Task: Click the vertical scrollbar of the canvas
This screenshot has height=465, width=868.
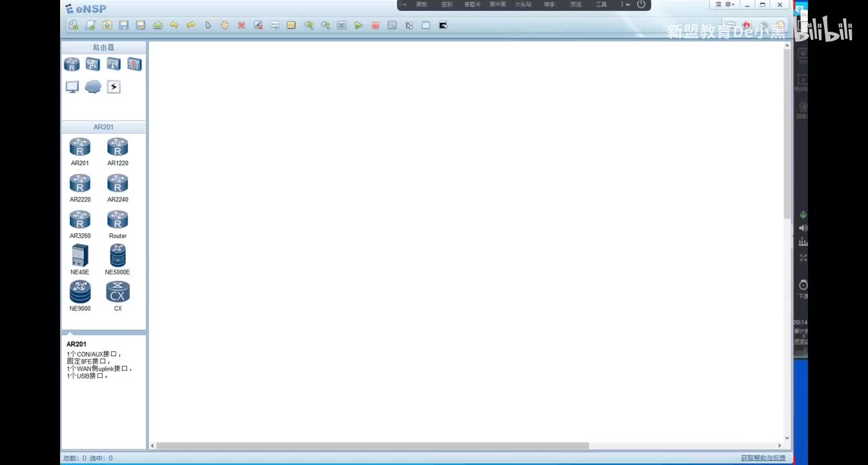Action: (787, 132)
